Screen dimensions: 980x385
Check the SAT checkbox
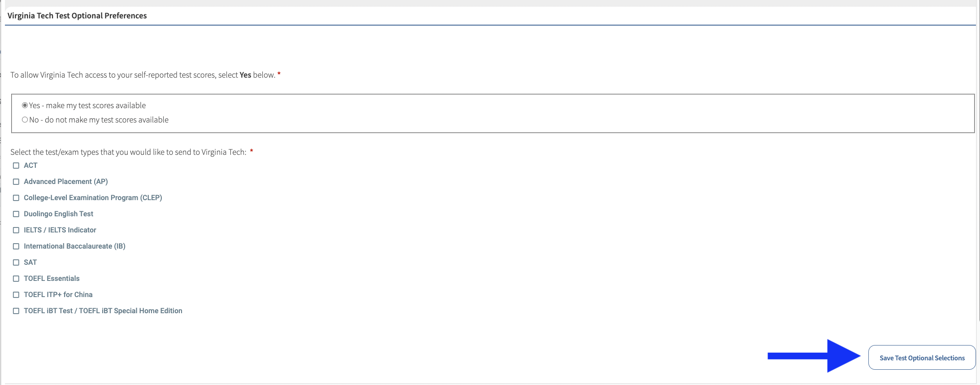(16, 262)
